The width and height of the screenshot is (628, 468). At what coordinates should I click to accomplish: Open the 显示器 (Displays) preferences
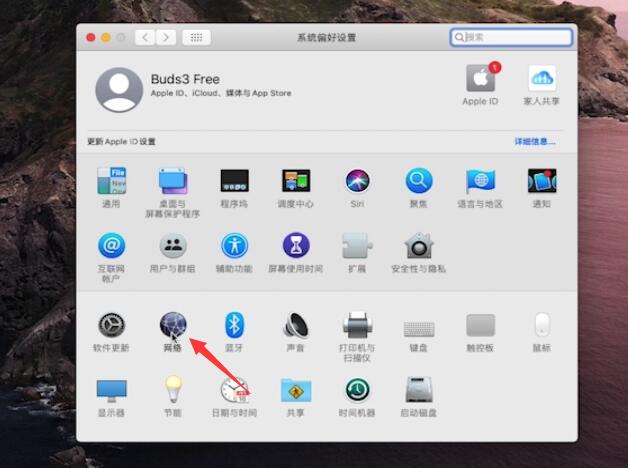point(111,391)
